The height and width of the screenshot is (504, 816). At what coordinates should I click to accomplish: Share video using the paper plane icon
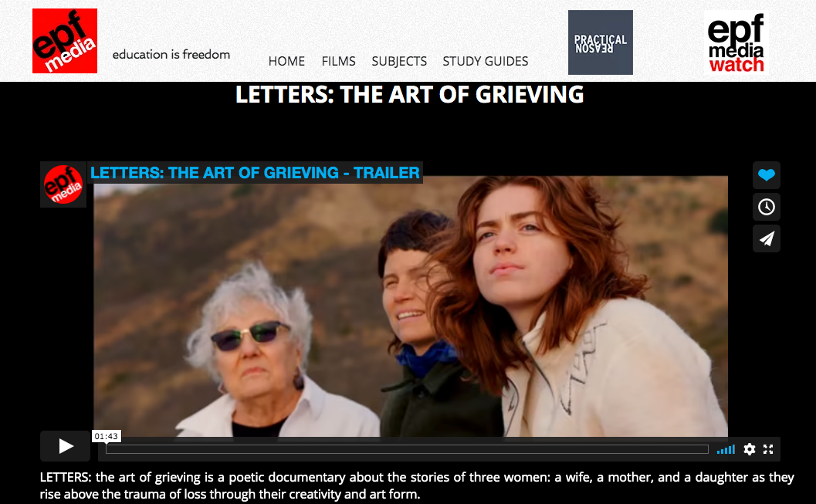click(x=766, y=238)
